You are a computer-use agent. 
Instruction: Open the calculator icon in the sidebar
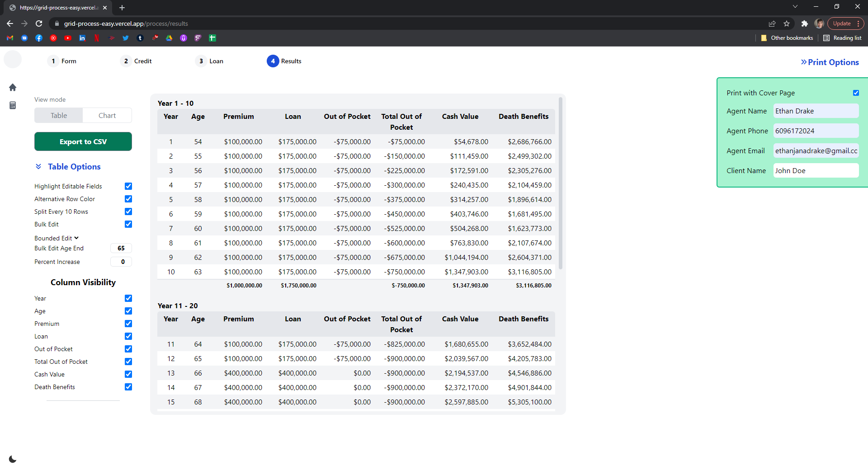[x=13, y=105]
